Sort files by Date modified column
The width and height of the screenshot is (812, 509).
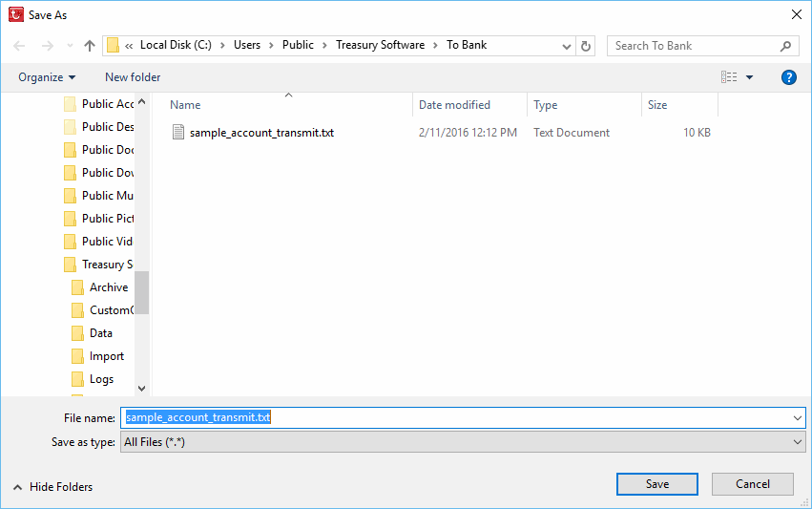pyautogui.click(x=454, y=105)
